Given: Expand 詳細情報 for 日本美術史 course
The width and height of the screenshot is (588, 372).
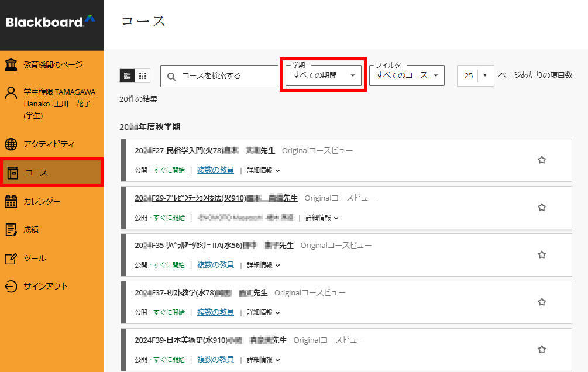Looking at the screenshot, I should pos(263,360).
